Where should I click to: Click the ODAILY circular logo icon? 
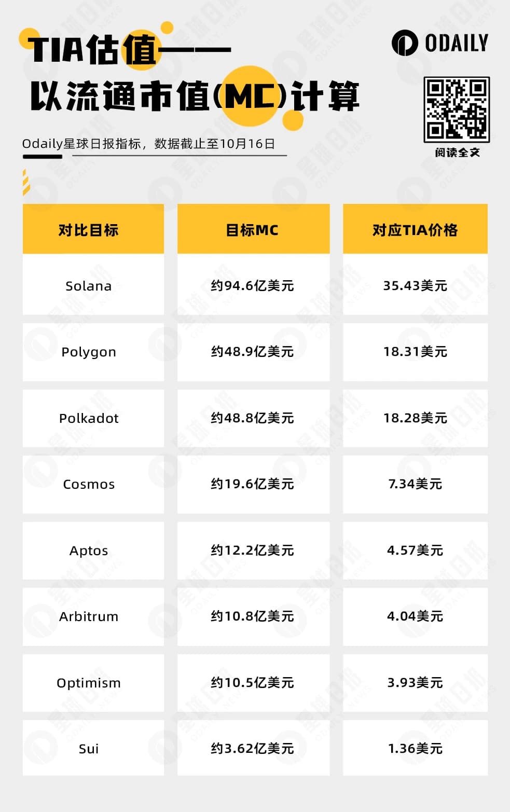click(x=405, y=43)
